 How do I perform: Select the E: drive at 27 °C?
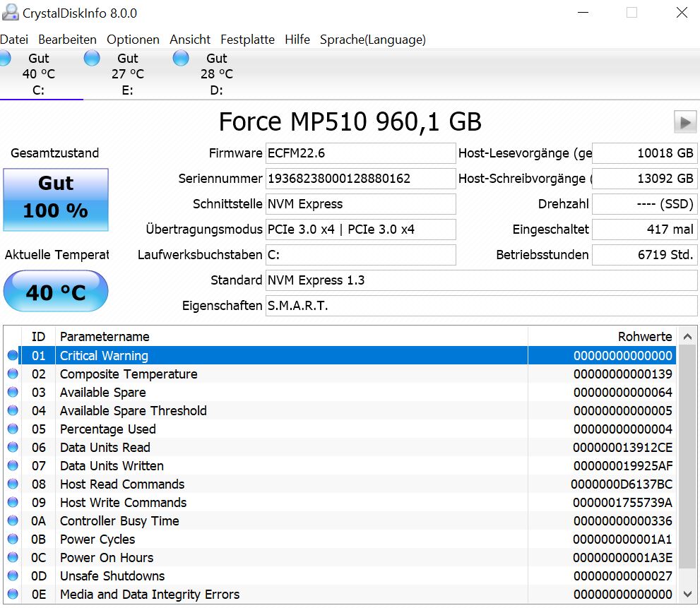(128, 74)
